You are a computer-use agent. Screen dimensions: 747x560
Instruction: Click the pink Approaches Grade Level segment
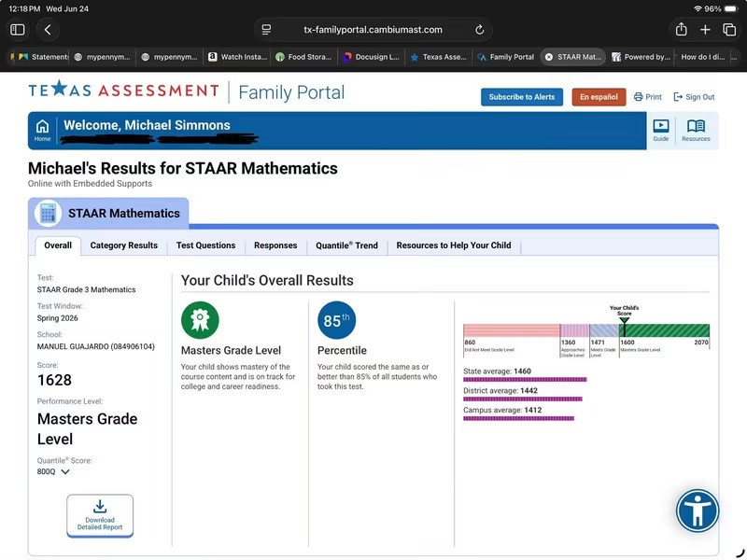[x=574, y=330]
